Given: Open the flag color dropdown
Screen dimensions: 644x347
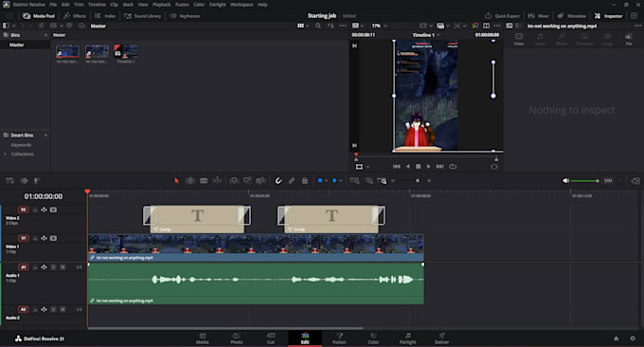Looking at the screenshot, I should point(326,181).
